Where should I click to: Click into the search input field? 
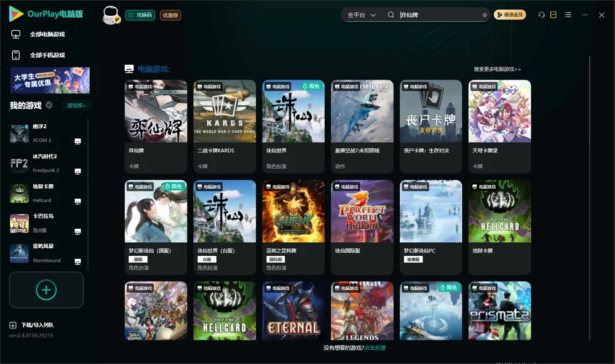[439, 15]
